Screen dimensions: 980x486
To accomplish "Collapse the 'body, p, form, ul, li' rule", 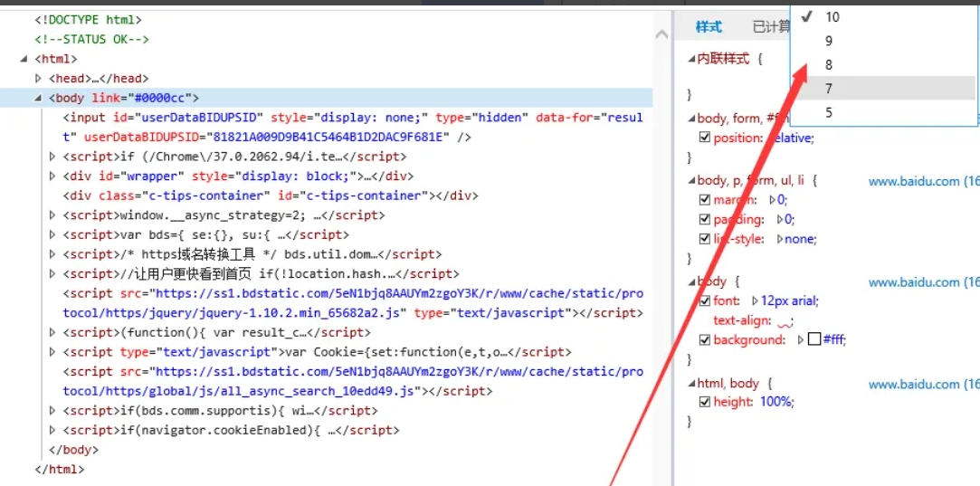I will coord(691,181).
